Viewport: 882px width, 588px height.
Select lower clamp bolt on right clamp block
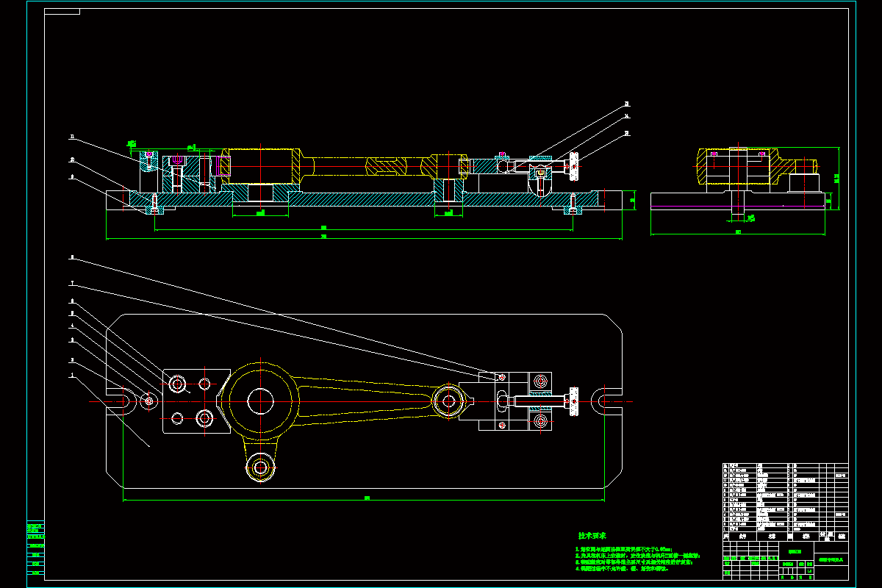pos(541,421)
